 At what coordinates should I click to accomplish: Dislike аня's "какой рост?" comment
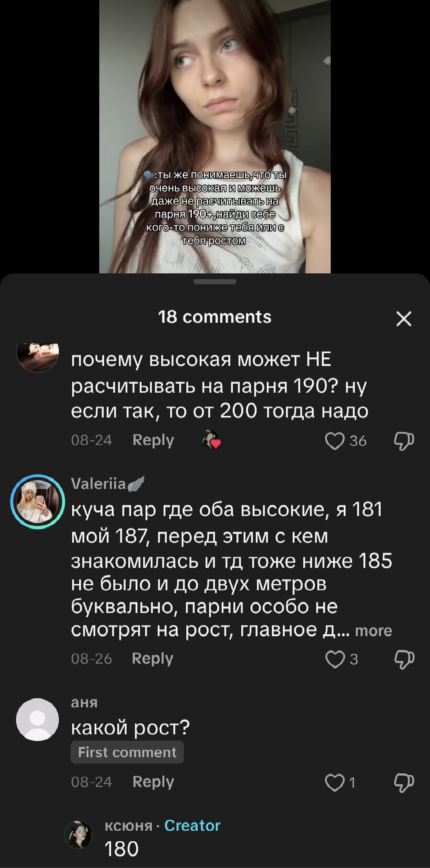(x=404, y=782)
